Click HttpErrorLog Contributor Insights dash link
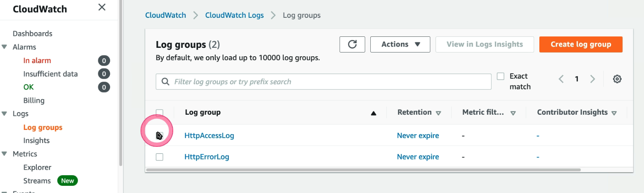Viewport: 644px width, 193px height. point(538,157)
